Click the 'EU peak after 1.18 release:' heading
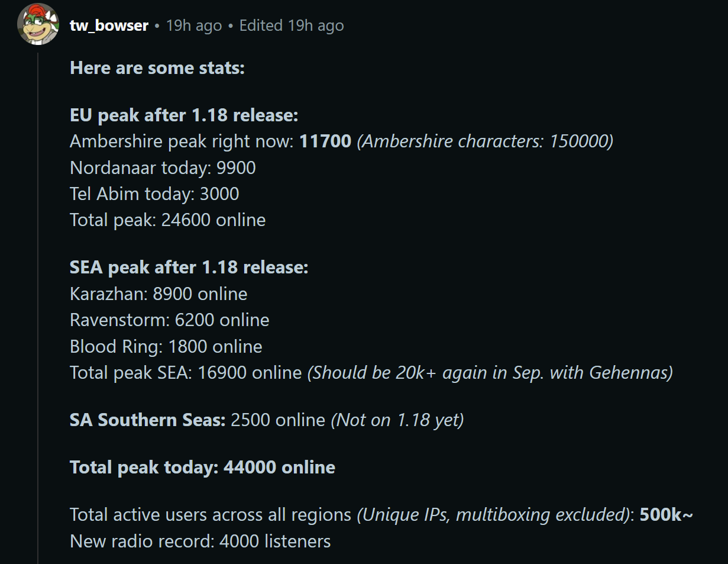Screen dimensions: 728x564 [184, 115]
